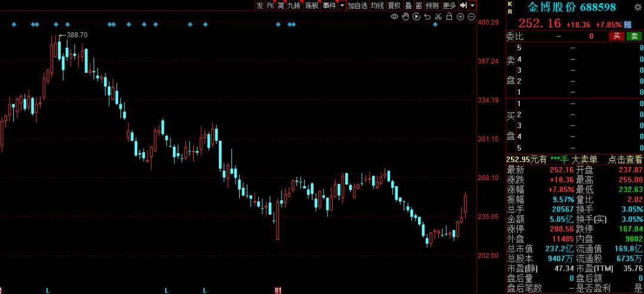The height and width of the screenshot is (294, 644).
Task: Click the 换手 3.05% value
Action: coord(631,209)
